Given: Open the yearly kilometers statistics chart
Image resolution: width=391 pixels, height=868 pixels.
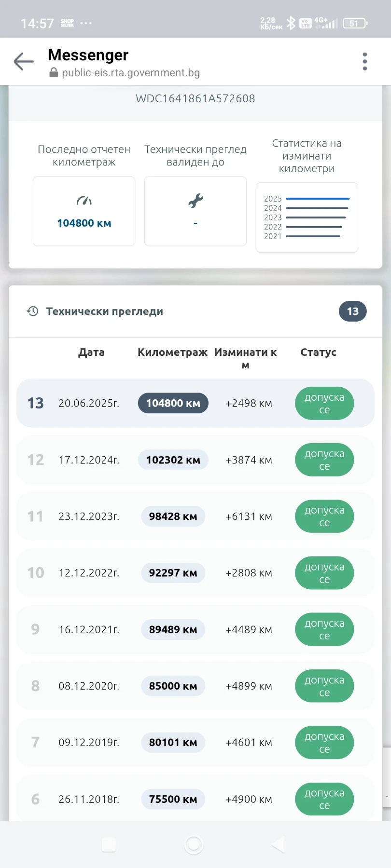Looking at the screenshot, I should (x=307, y=217).
